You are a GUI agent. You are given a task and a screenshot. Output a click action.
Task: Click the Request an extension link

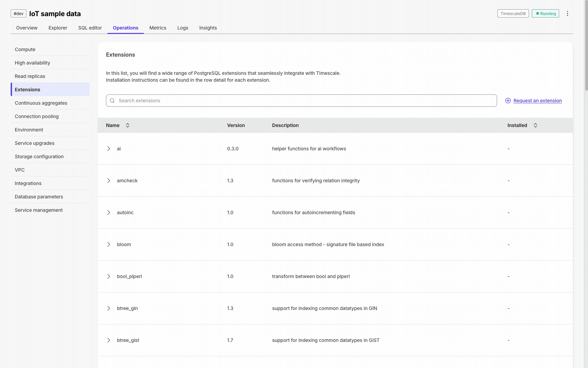538,101
